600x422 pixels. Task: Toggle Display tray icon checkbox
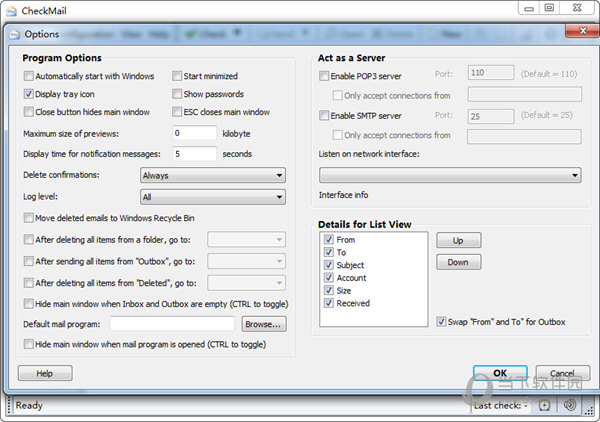[x=29, y=94]
